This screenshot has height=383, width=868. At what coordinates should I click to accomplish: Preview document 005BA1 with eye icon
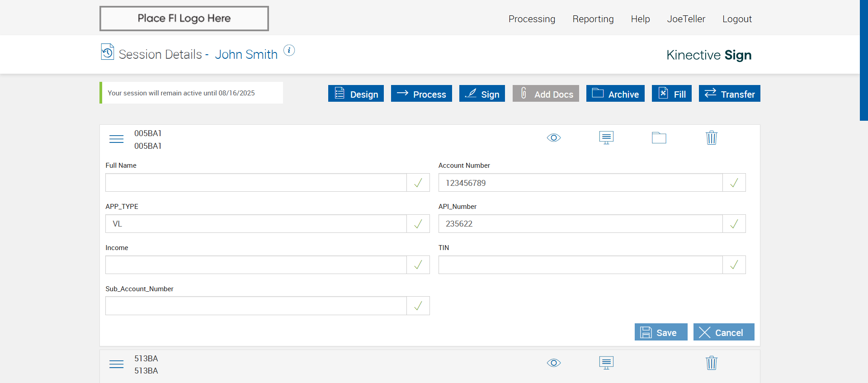click(553, 137)
